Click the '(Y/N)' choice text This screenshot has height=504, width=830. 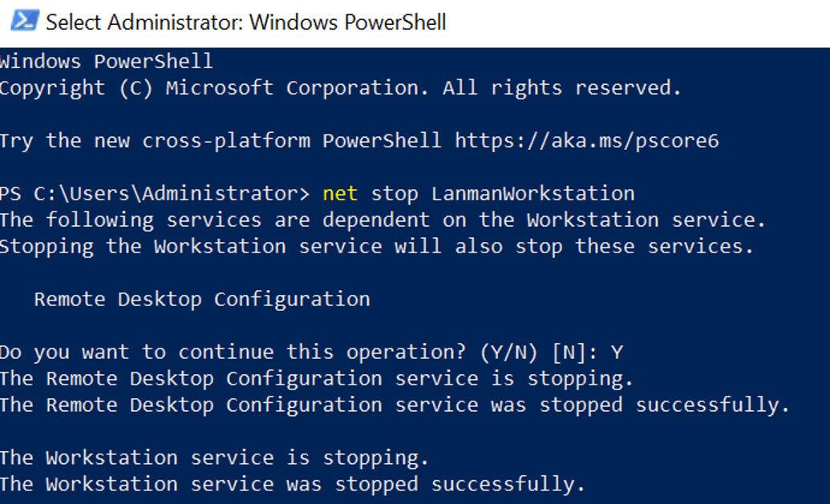point(508,353)
